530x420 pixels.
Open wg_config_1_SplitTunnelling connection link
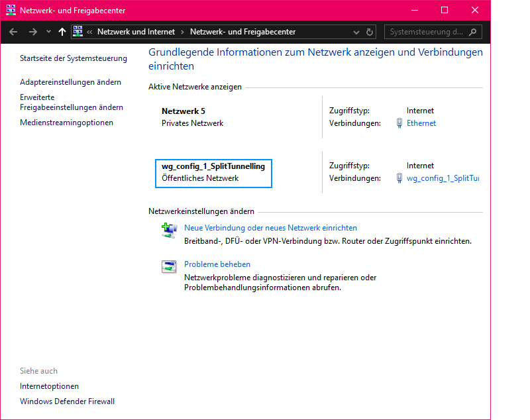443,178
